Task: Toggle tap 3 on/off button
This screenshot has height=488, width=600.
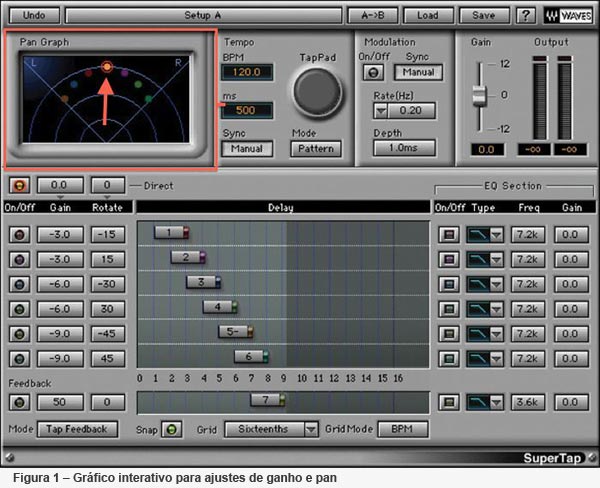Action: point(19,284)
